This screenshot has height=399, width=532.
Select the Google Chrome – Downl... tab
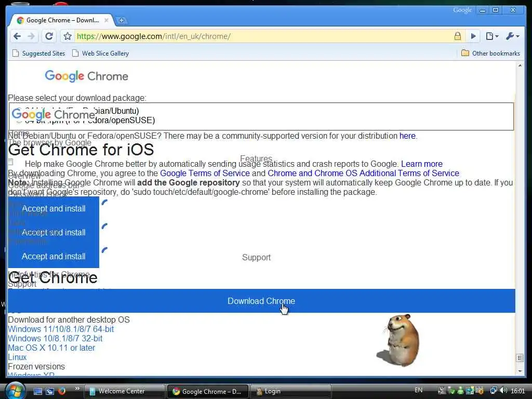[61, 20]
